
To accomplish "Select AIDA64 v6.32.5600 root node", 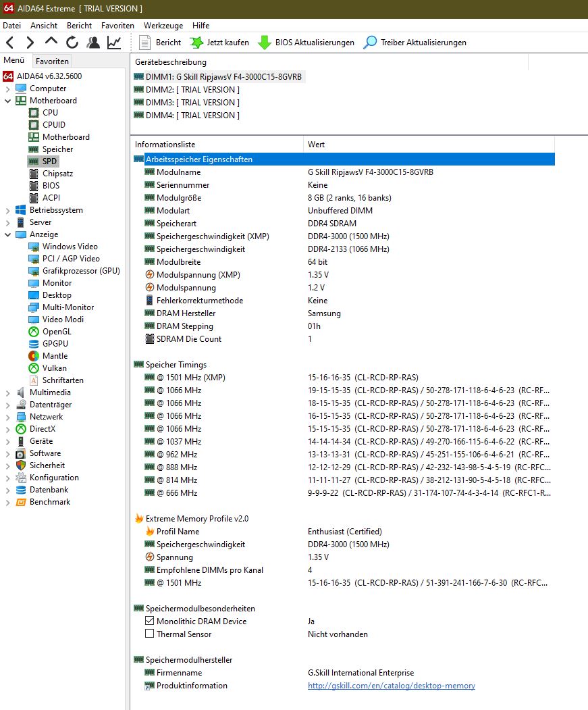I will 49,76.
